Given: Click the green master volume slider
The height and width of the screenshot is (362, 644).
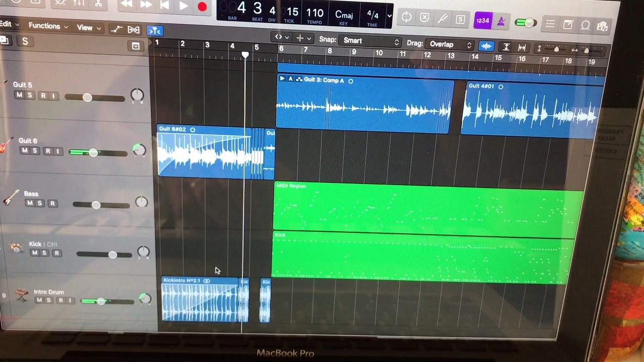Looking at the screenshot, I should tap(526, 23).
